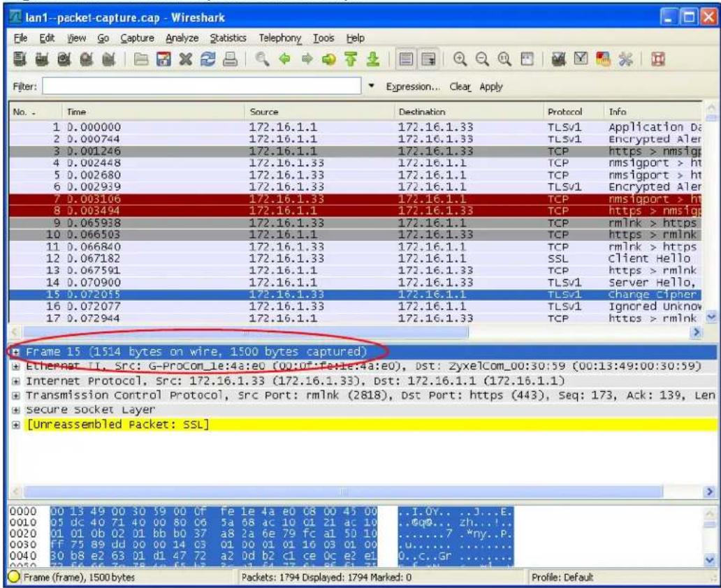721x588 pixels.
Task: Open the Capture menu
Action: (x=137, y=38)
